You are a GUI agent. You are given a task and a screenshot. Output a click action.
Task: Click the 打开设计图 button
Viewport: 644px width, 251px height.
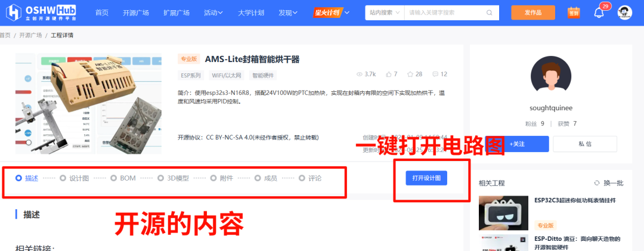[426, 178]
